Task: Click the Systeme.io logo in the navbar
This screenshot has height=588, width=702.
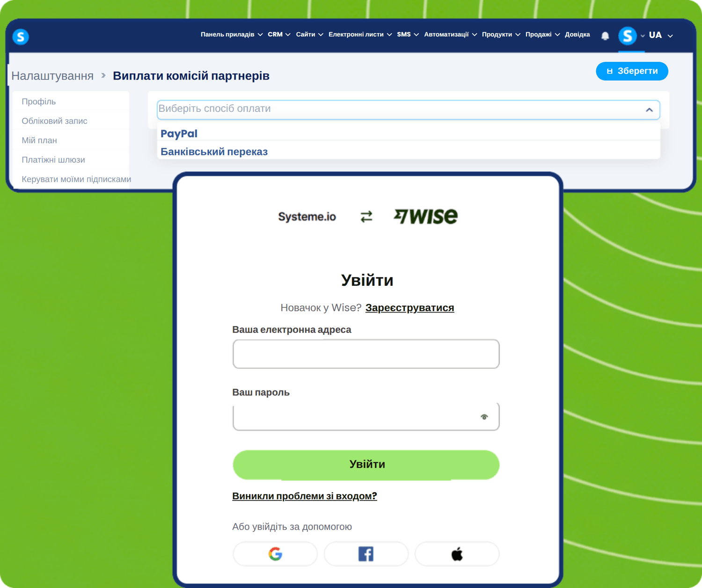Action: coord(21,36)
